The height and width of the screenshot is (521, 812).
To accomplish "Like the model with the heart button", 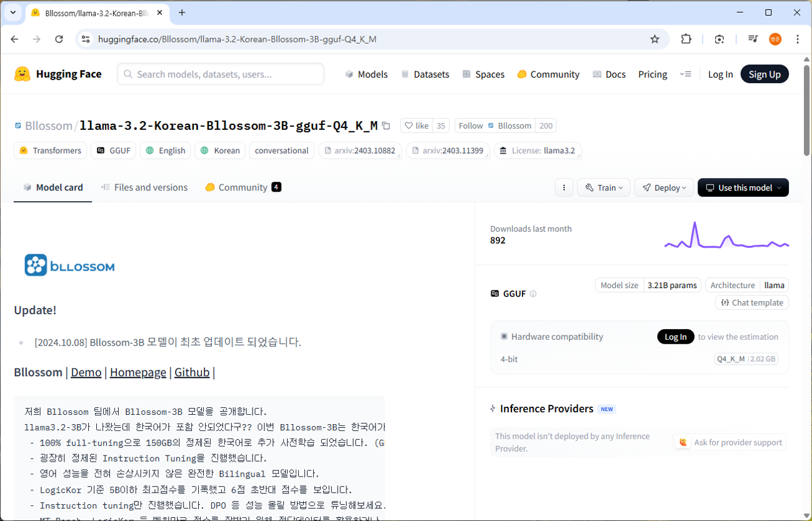I will (416, 126).
